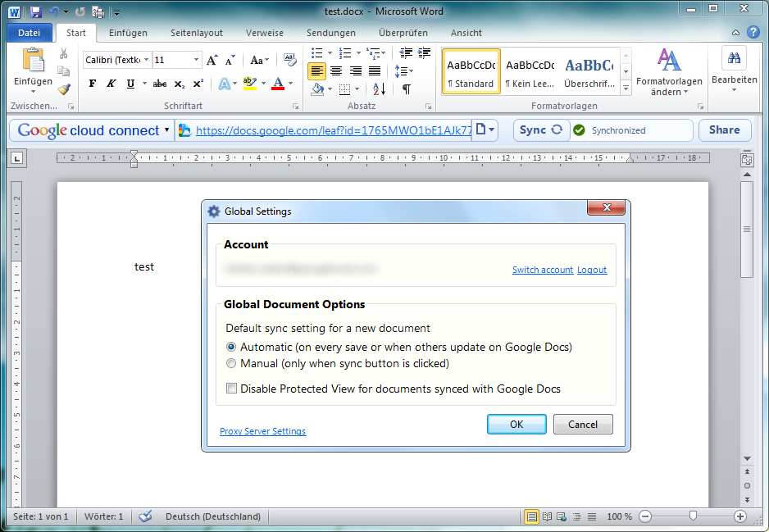Justify the paragraph text
Screen dimensions: 769x532
click(374, 71)
